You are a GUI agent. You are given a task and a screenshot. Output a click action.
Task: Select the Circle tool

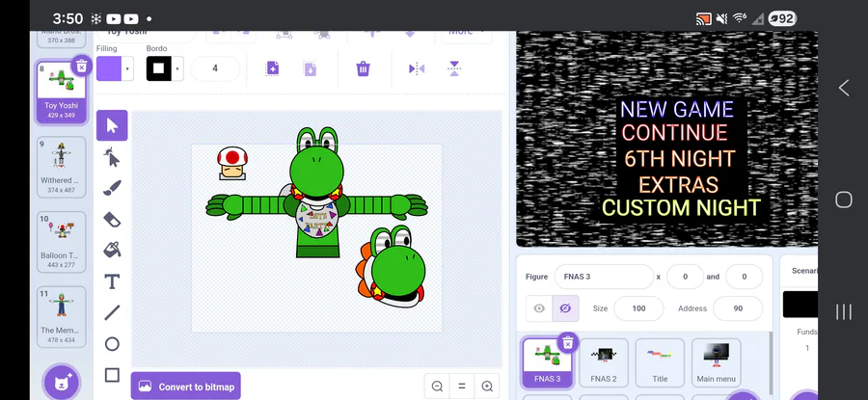pos(112,344)
